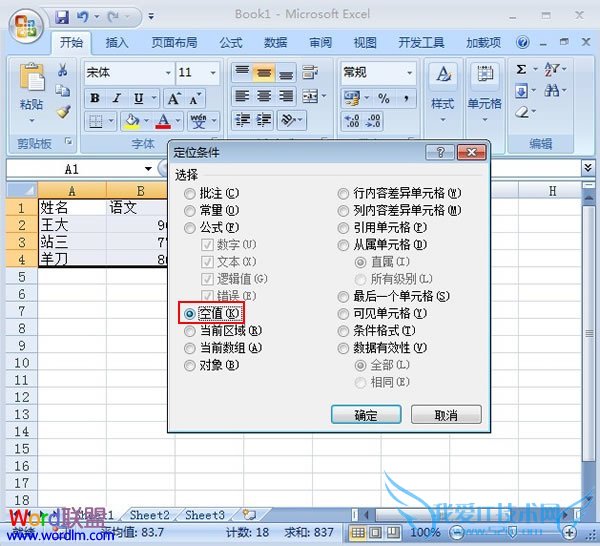
Task: Choose 当前区域 radio button
Action: coord(189,331)
